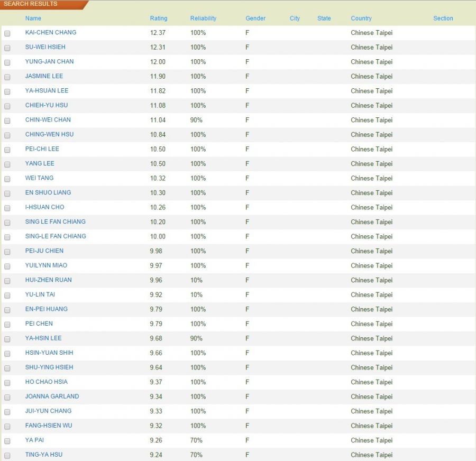This screenshot has height=461, width=476.
Task: Open SING LE FAN CHIANG (no hyphen) link
Action: [x=55, y=222]
